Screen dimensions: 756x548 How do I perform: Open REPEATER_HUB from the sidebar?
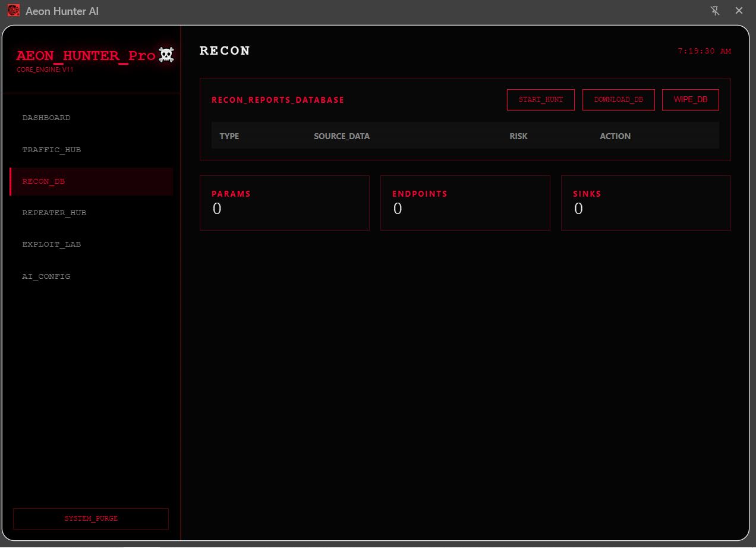pyautogui.click(x=54, y=213)
